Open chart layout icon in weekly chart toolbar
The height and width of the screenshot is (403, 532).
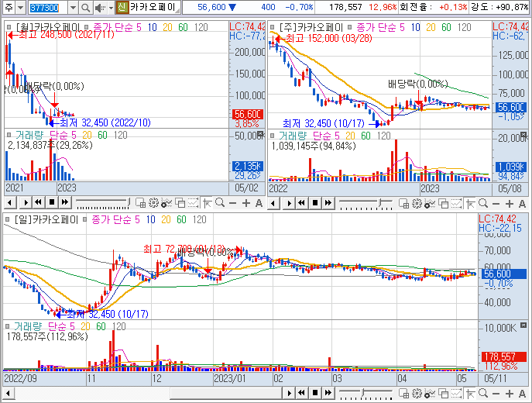coord(403,203)
